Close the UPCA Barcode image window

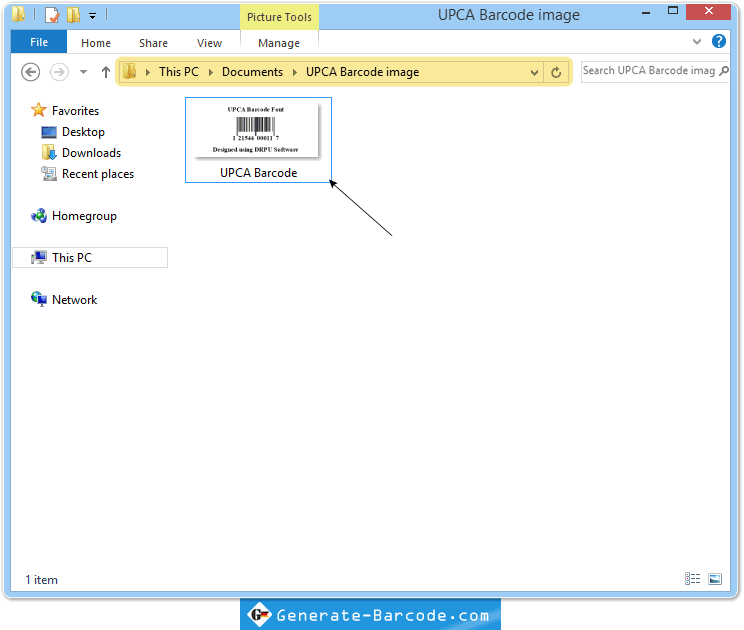pyautogui.click(x=708, y=11)
